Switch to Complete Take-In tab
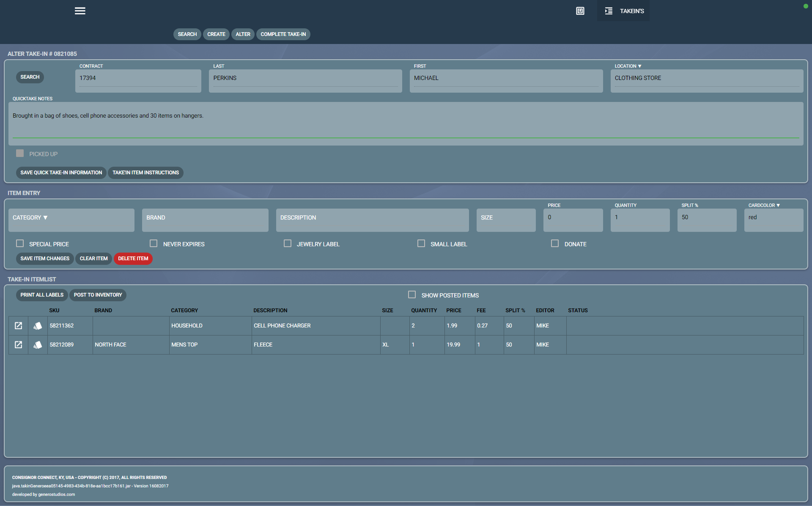 (283, 34)
